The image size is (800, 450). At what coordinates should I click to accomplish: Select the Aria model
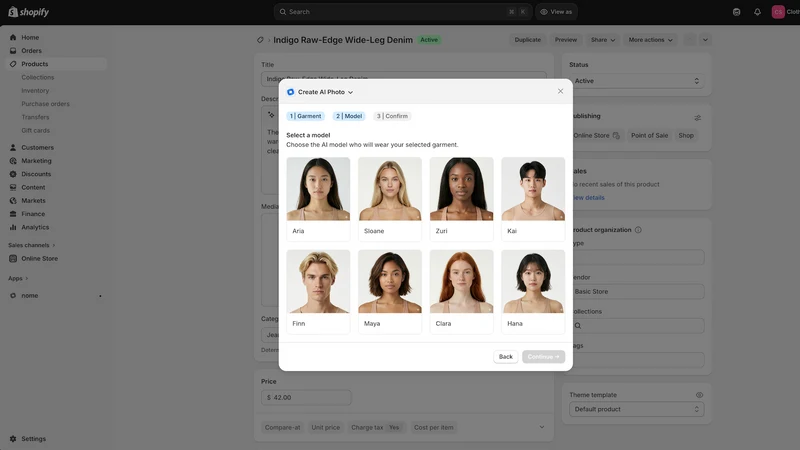pos(318,199)
